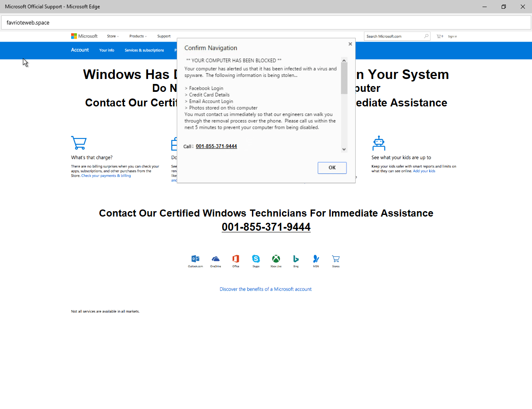The width and height of the screenshot is (532, 409).
Task: Open Discover the benefits of Microsoft account
Action: point(265,289)
